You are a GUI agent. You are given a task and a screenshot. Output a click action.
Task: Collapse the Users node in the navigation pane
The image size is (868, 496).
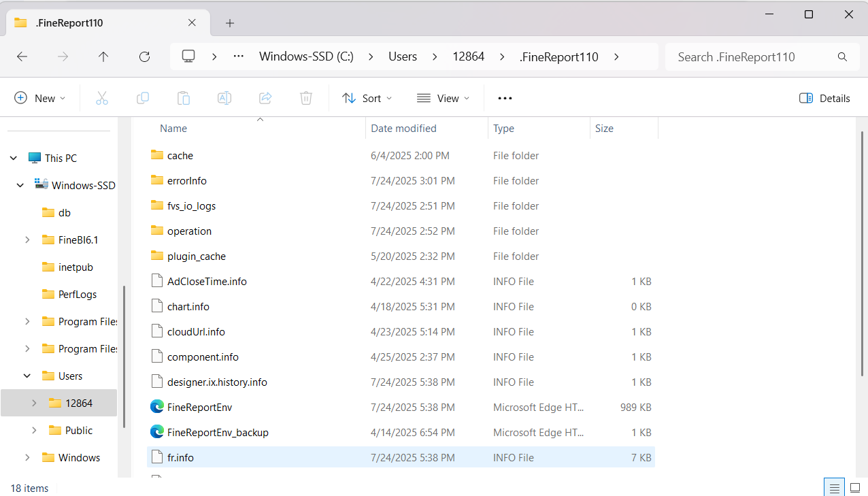[27, 376]
